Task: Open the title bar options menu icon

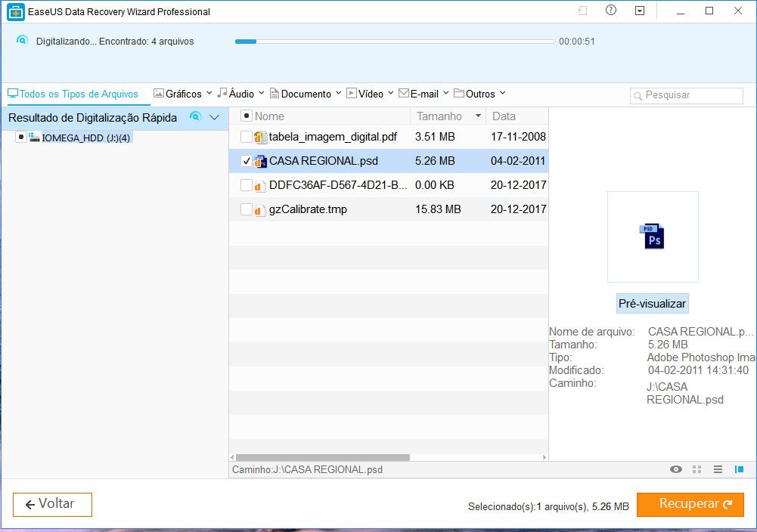Action: tap(640, 11)
